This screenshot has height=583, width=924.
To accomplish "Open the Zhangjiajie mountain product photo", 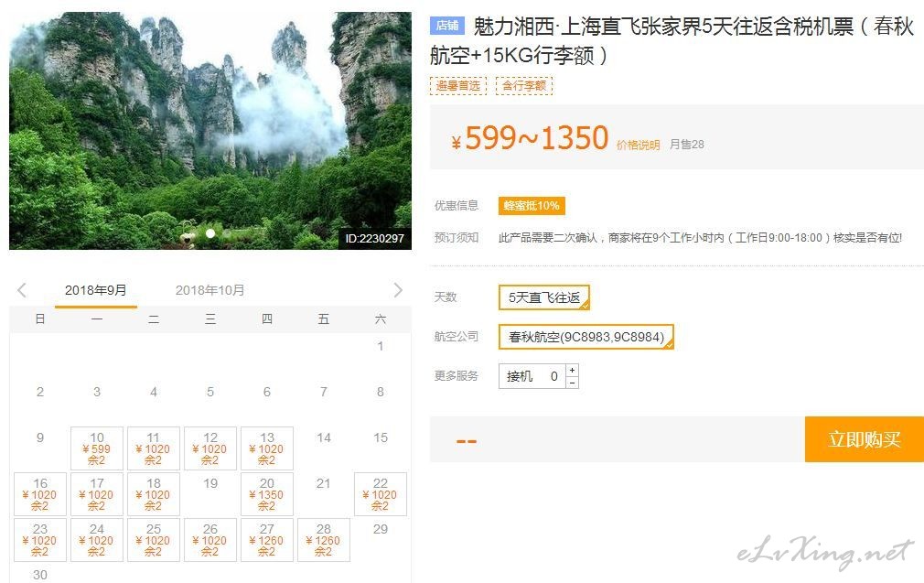I will tap(210, 131).
